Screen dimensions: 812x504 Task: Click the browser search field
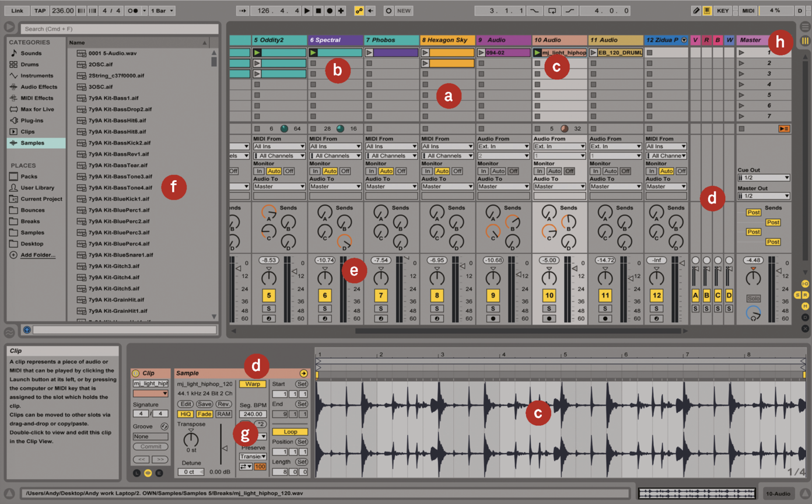[x=120, y=29]
